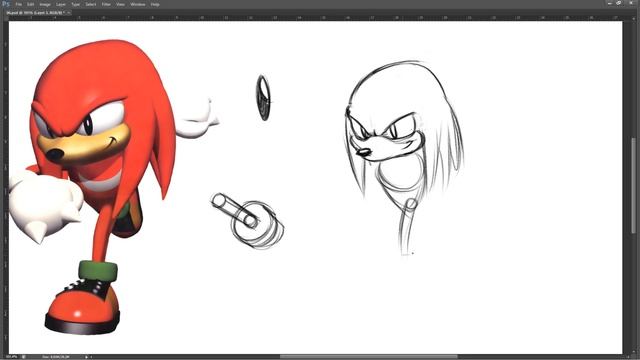
Task: Open the File menu
Action: [x=18, y=4]
